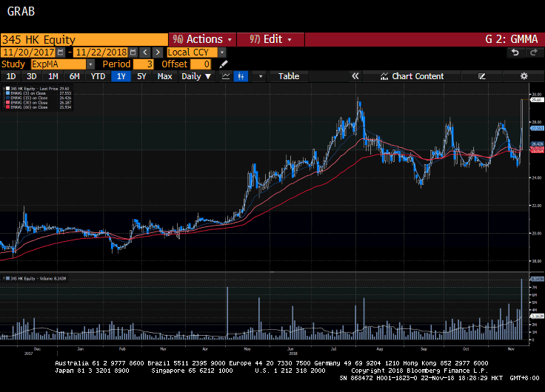Click the pencil edit study icon
The width and height of the screenshot is (545, 392).
point(224,64)
